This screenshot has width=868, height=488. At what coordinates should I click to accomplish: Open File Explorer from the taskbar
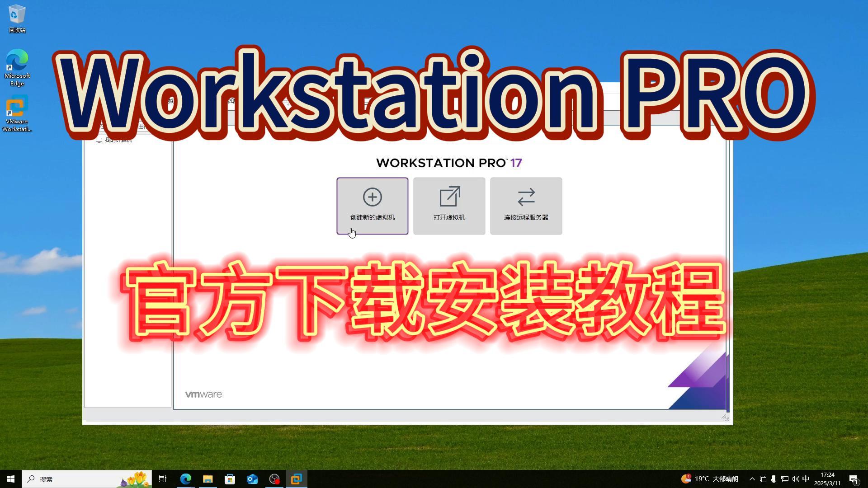tap(208, 479)
